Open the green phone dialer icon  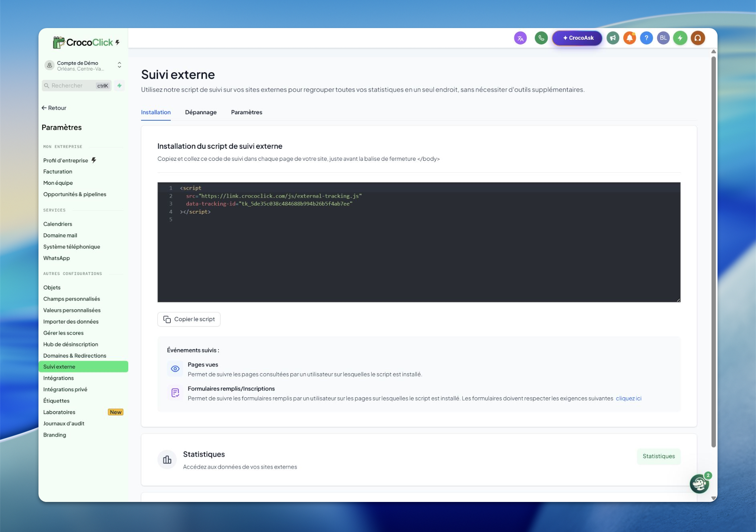(x=541, y=38)
